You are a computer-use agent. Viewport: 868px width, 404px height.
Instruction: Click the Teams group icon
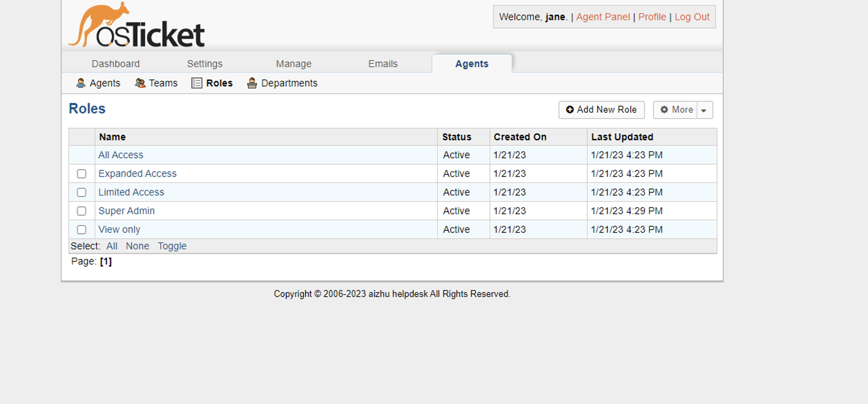(140, 83)
